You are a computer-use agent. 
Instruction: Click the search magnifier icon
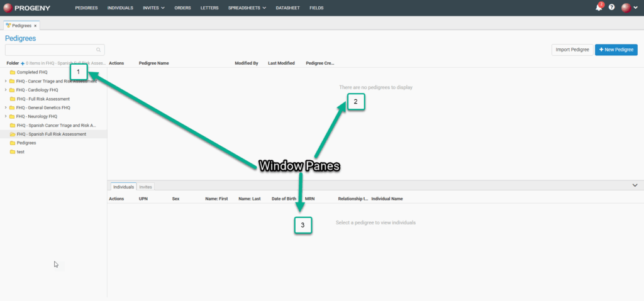coord(99,50)
